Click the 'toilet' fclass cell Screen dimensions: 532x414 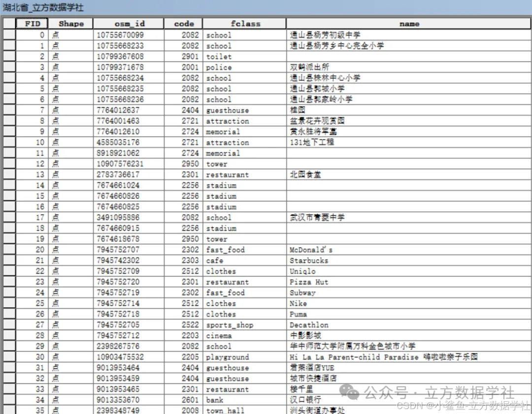[x=245, y=56]
